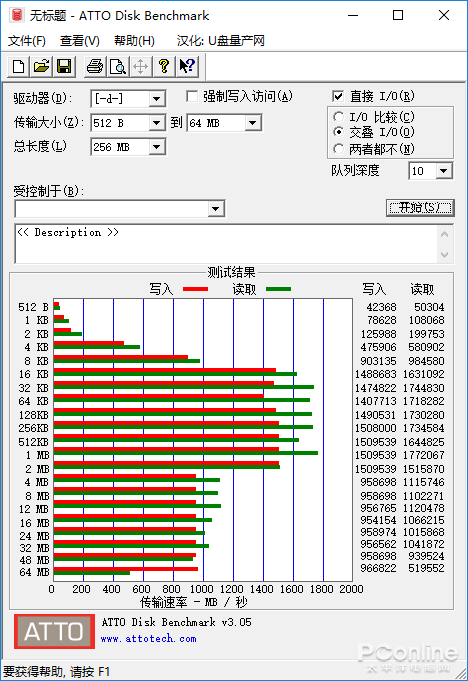
Task: Select the 交叠 I/O(O) radio button
Action: coord(338,132)
